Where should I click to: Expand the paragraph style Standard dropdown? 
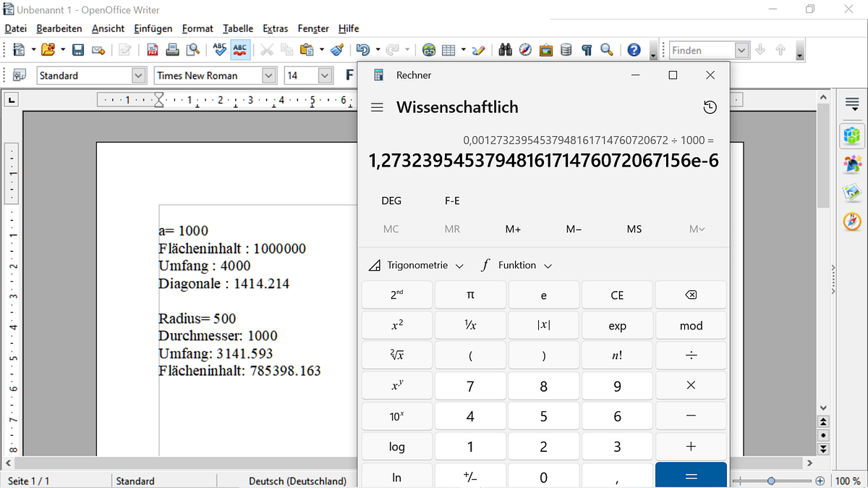138,75
